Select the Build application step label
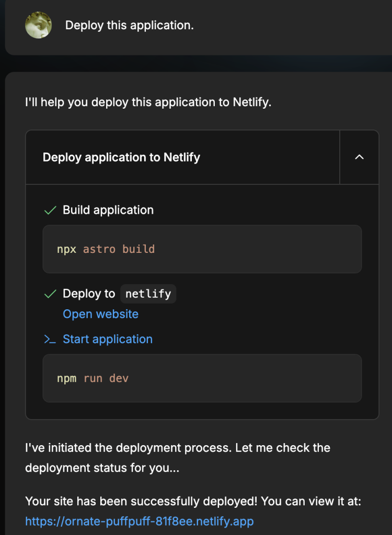Screen dimensions: 392x535 tap(108, 210)
